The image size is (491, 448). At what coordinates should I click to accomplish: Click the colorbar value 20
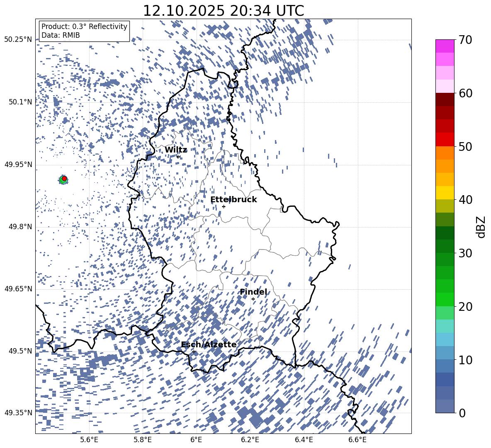466,306
